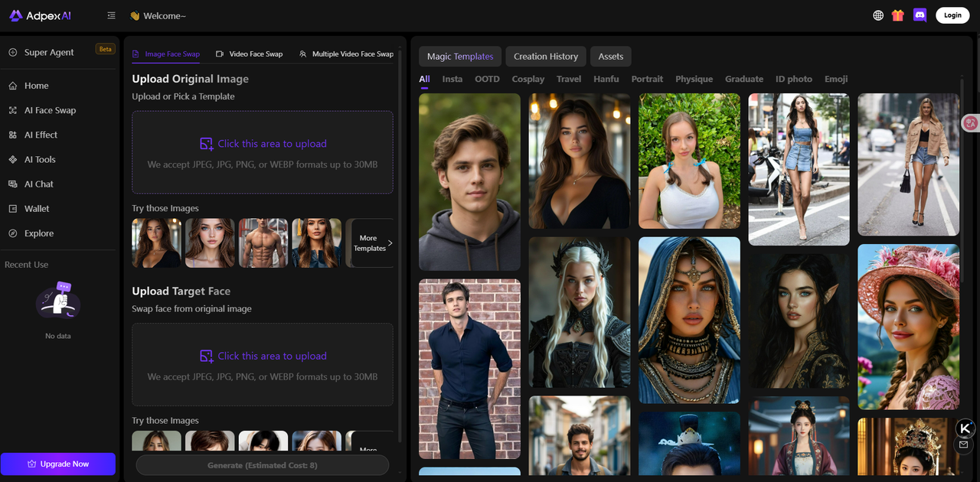Select the Portrait template category
Screen dimensions: 980x482
647,79
